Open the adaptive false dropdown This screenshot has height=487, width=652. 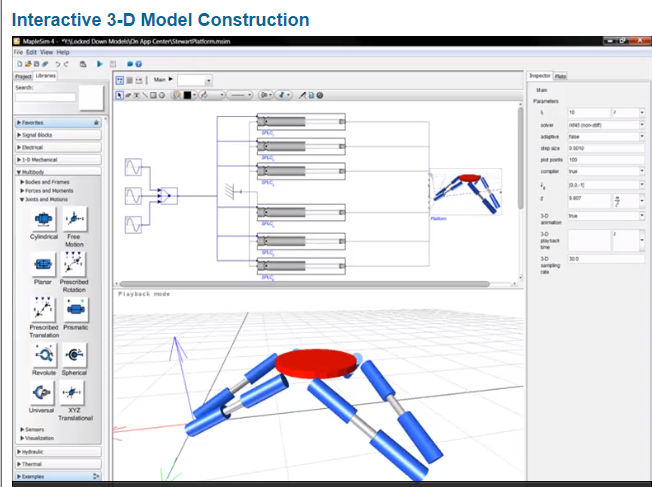point(640,136)
